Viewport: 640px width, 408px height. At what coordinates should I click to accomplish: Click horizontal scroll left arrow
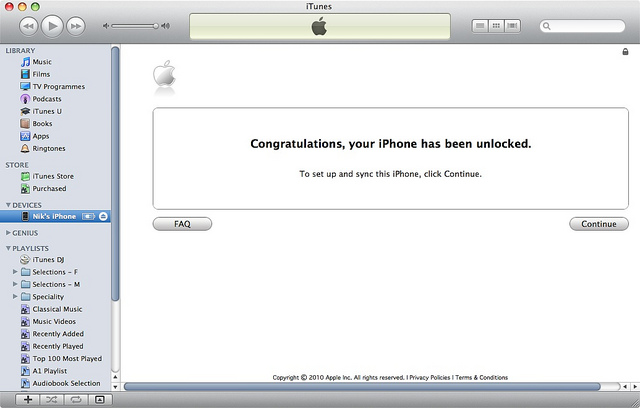(625, 386)
